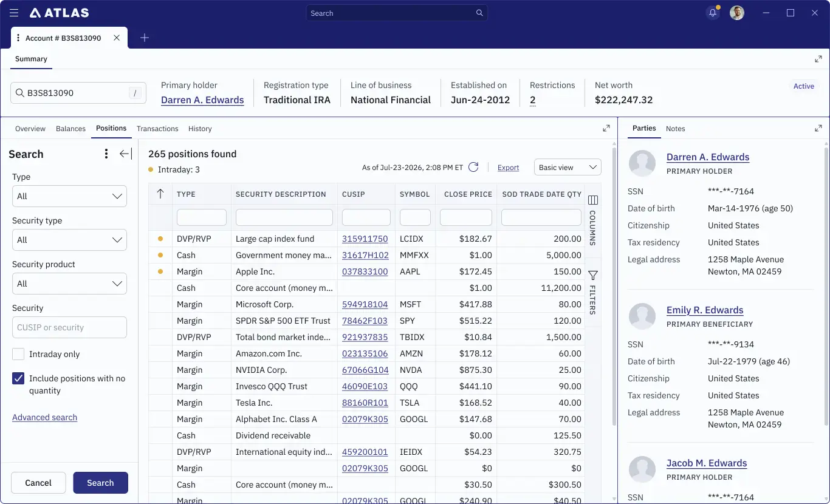Click Jacob M. Edwards avatar
The height and width of the screenshot is (504, 830).
[642, 469]
